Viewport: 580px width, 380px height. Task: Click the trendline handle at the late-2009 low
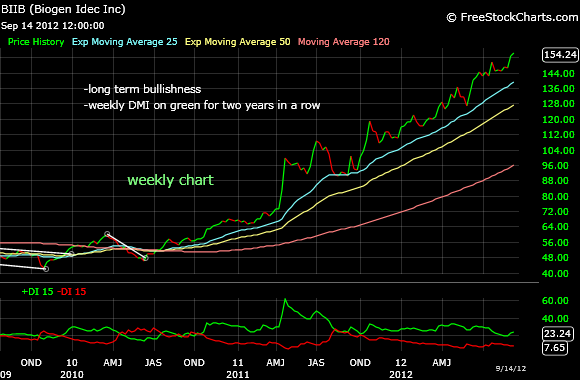coord(46,269)
